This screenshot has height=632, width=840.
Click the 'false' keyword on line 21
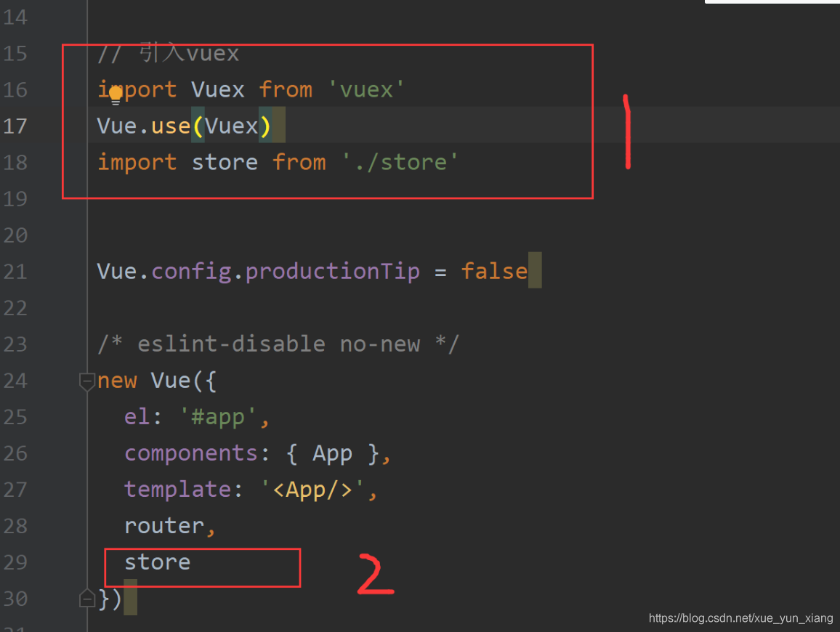(x=494, y=272)
